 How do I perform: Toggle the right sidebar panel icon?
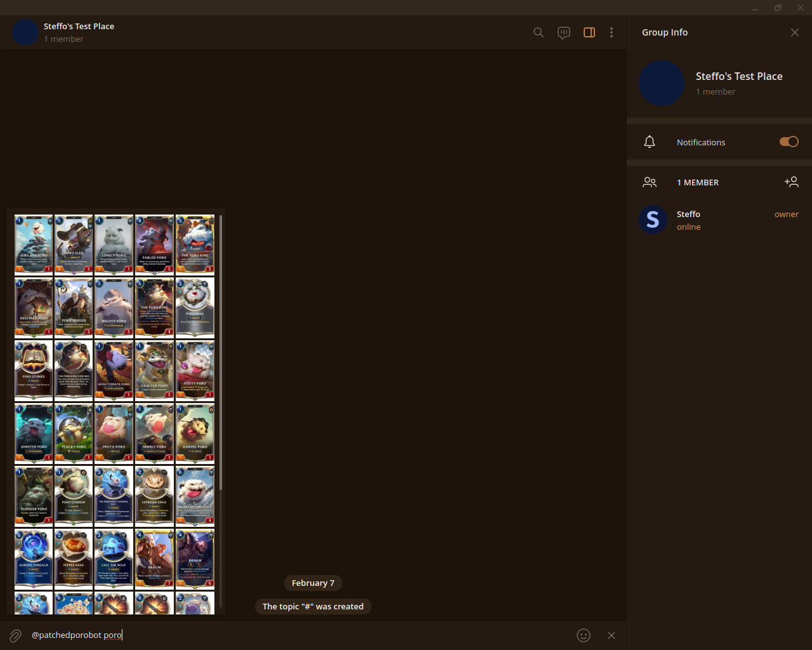pos(589,32)
